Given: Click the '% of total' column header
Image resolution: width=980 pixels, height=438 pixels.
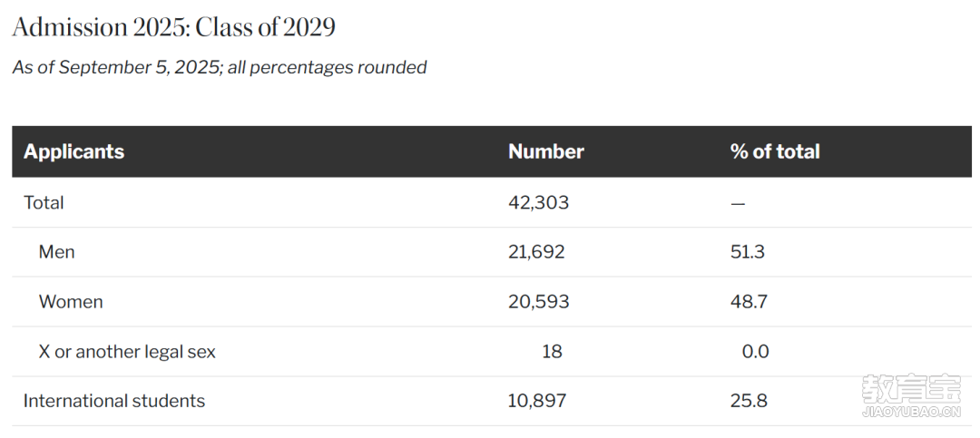Looking at the screenshot, I should (x=774, y=151).
